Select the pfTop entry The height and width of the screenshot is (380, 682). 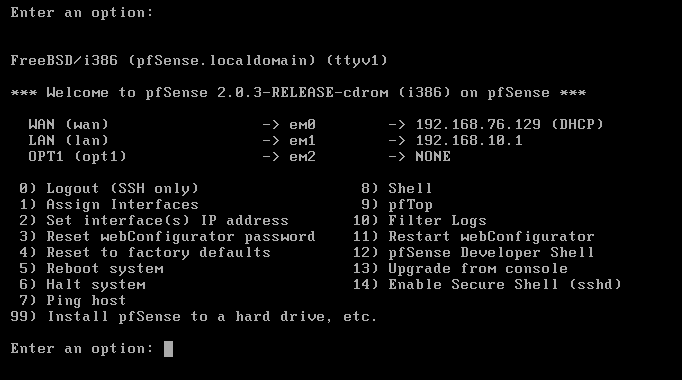tap(396, 205)
